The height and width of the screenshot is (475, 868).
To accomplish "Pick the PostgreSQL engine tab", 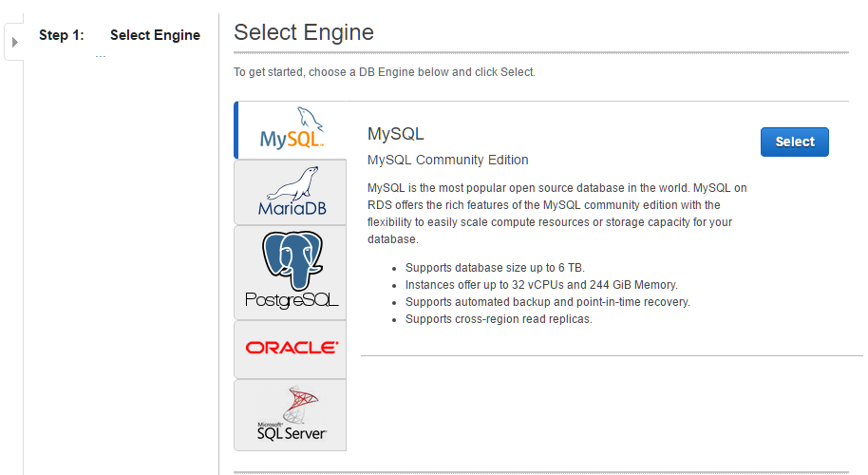I will click(x=290, y=273).
